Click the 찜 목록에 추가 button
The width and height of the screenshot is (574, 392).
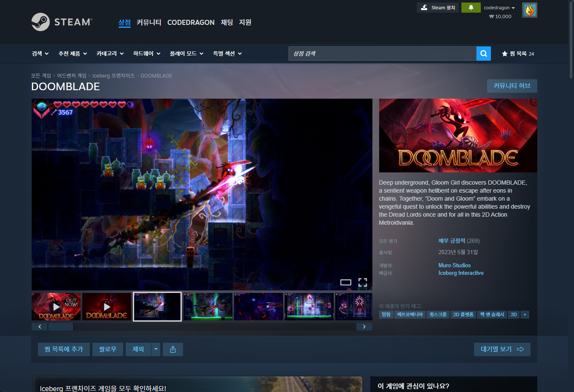(64, 349)
